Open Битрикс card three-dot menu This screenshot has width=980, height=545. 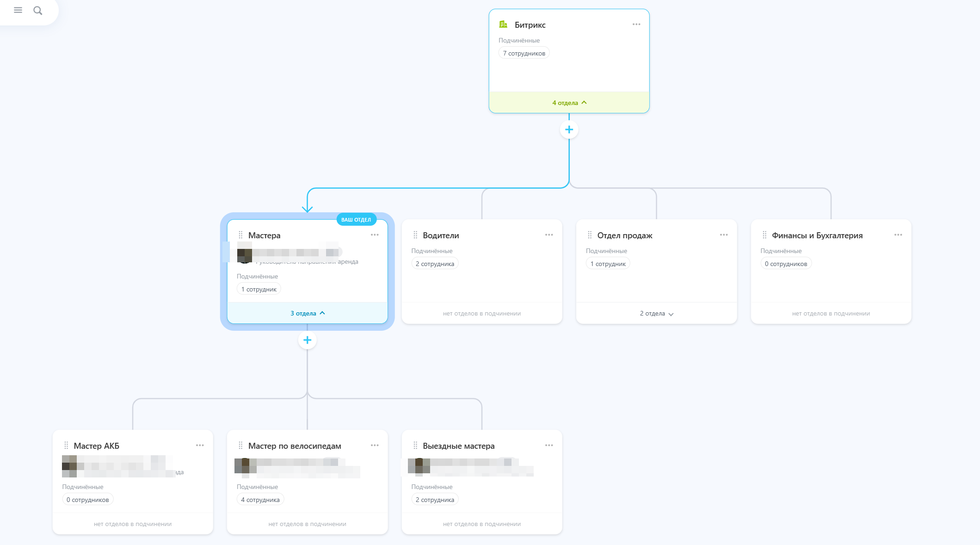click(x=636, y=25)
